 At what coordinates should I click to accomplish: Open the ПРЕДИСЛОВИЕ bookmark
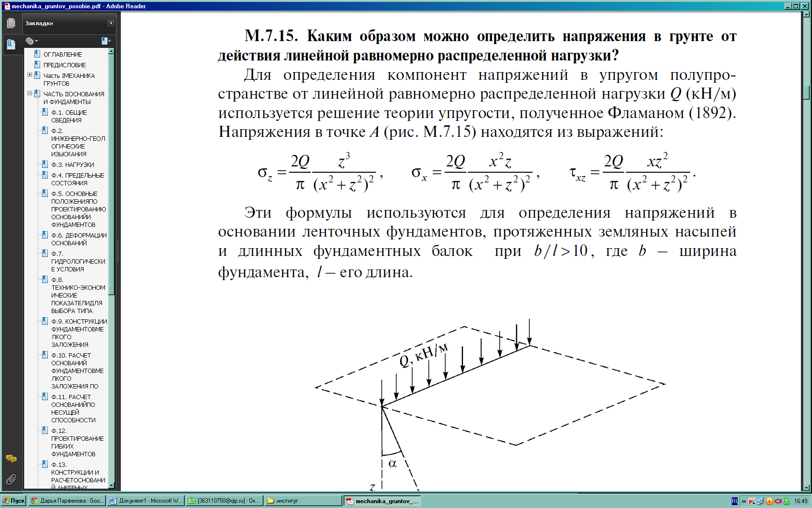click(x=65, y=65)
